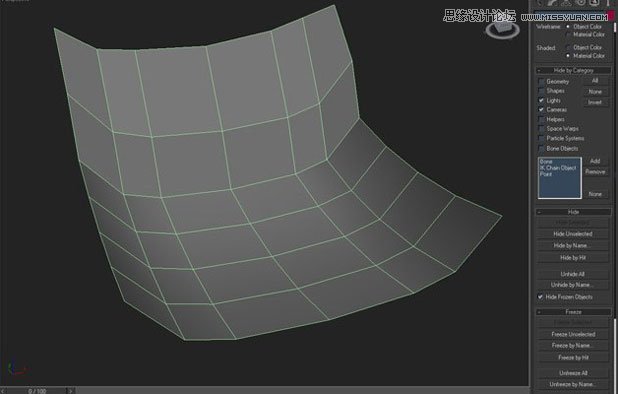Enable the Helpers hide category checkbox
The height and width of the screenshot is (394, 618).
541,119
